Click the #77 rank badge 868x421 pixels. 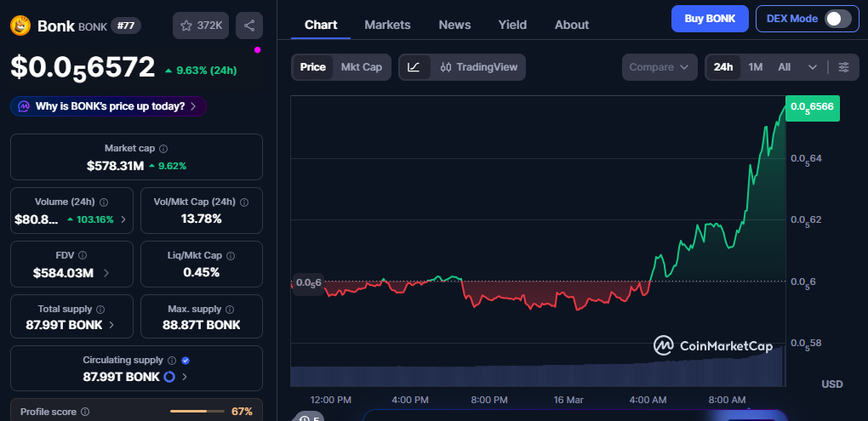(x=126, y=26)
